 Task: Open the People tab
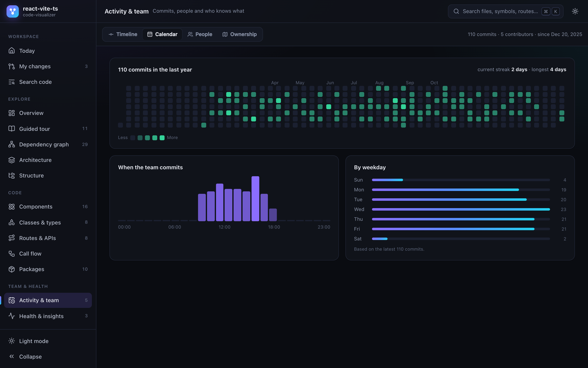[x=200, y=34]
